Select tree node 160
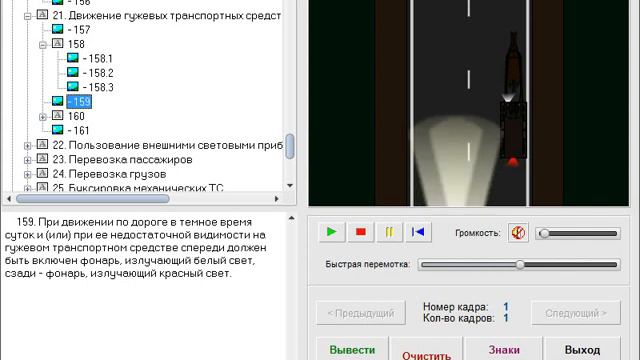The height and width of the screenshot is (360, 640). click(76, 116)
